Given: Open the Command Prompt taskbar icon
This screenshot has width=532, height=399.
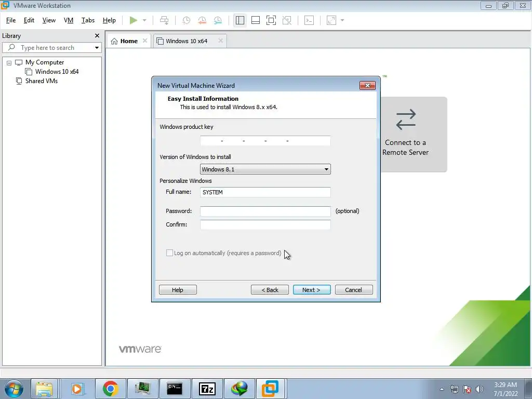Looking at the screenshot, I should [175, 389].
